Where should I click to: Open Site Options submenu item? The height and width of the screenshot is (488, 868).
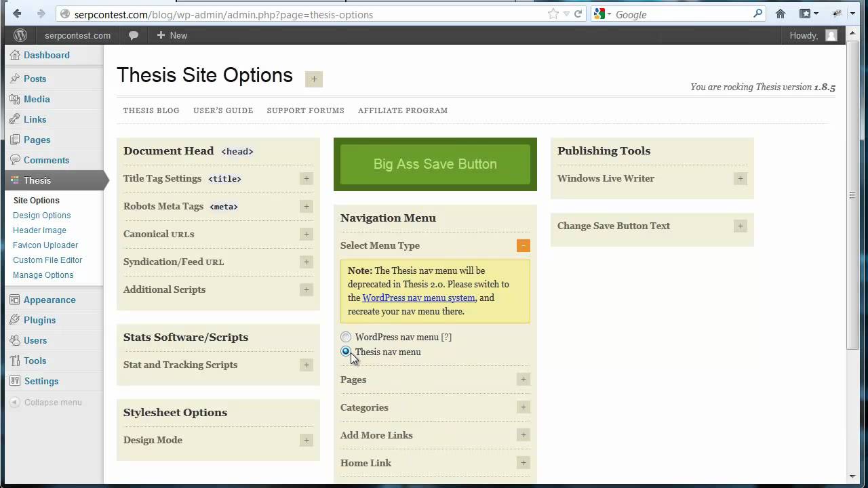(37, 201)
